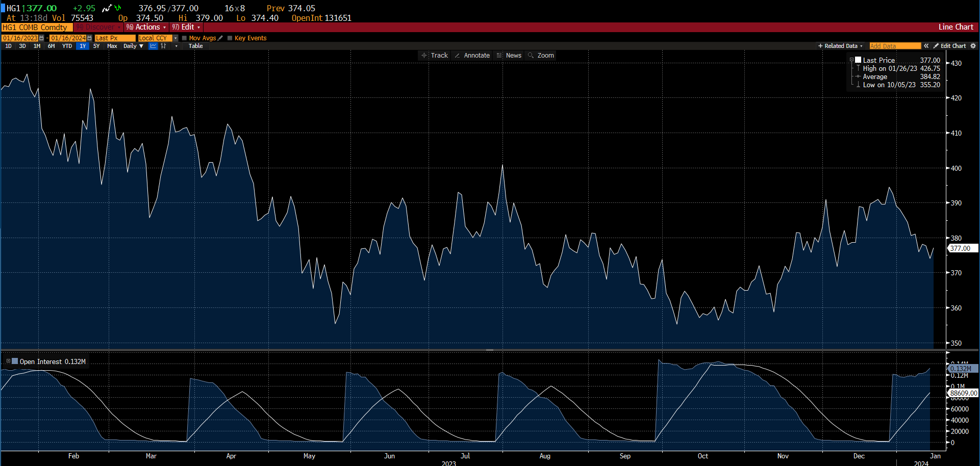Image resolution: width=980 pixels, height=466 pixels.
Task: Activate the Track crosshair tool
Action: [434, 56]
